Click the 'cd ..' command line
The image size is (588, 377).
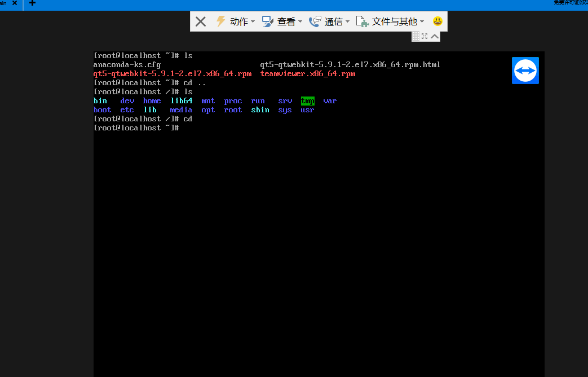(149, 82)
